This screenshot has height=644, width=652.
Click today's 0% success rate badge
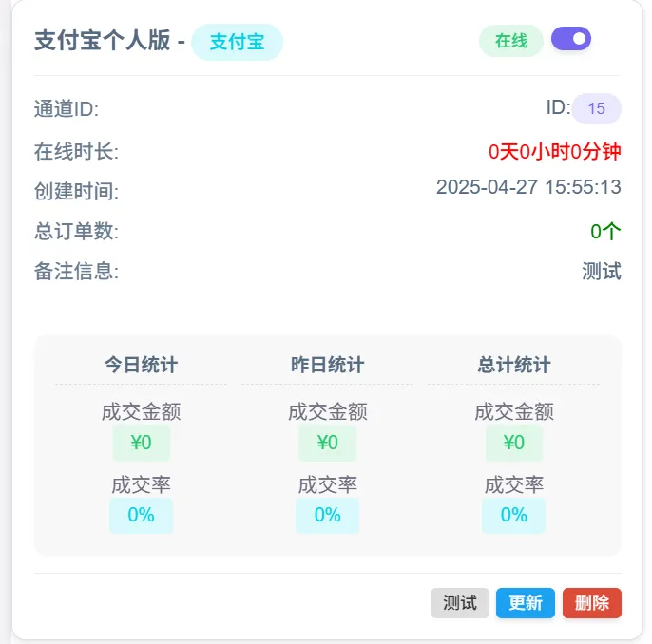coord(141,515)
